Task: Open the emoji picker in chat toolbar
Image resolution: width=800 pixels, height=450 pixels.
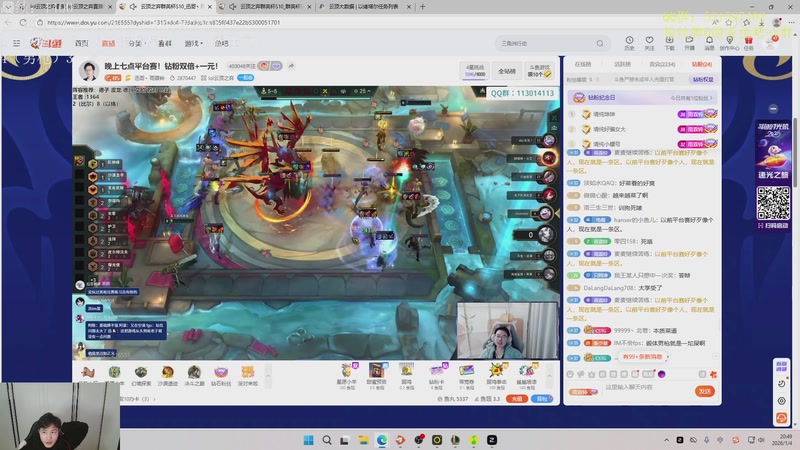Action: pos(570,374)
